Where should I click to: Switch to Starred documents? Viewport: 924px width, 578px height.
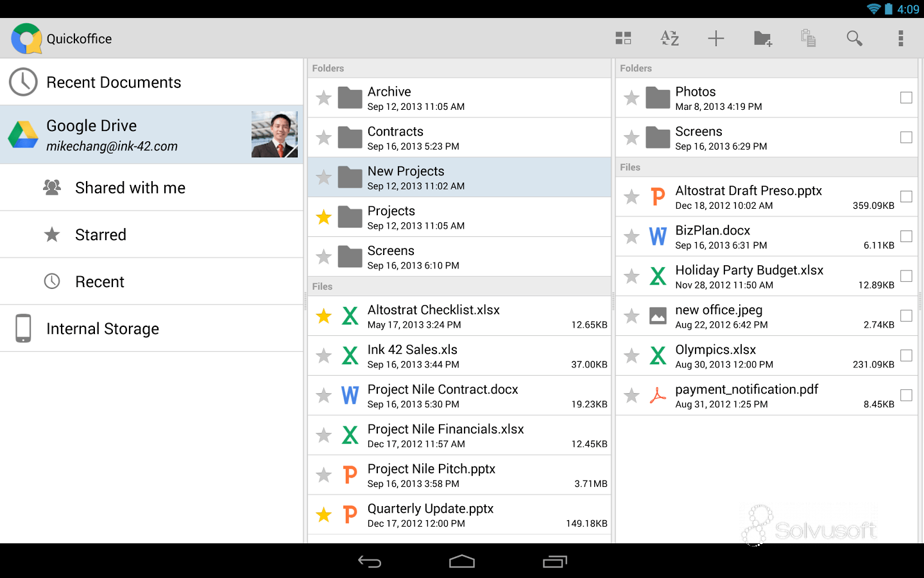(x=101, y=234)
